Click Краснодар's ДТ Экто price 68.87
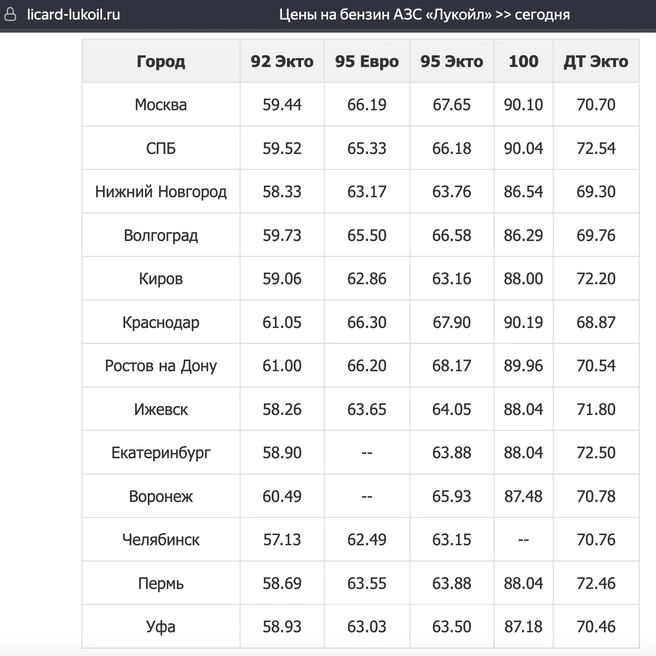The width and height of the screenshot is (656, 656). [596, 322]
